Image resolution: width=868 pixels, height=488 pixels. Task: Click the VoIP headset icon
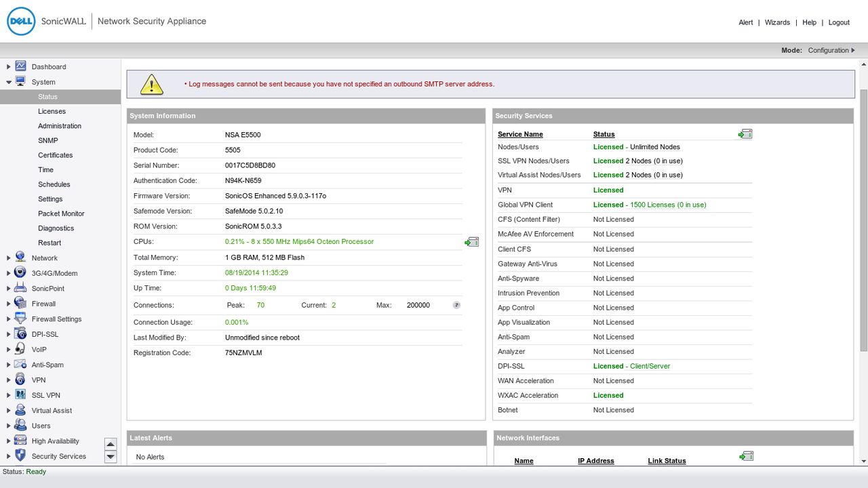click(20, 349)
